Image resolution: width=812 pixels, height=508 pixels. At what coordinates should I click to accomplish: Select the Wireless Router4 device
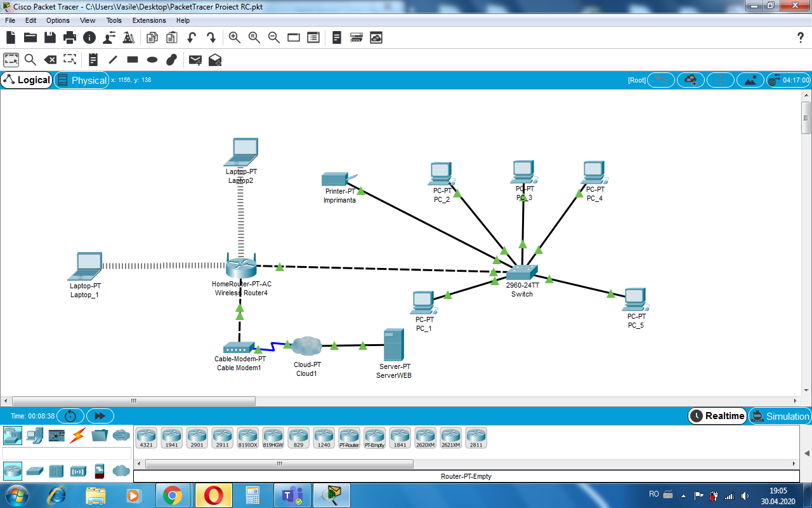coord(241,265)
